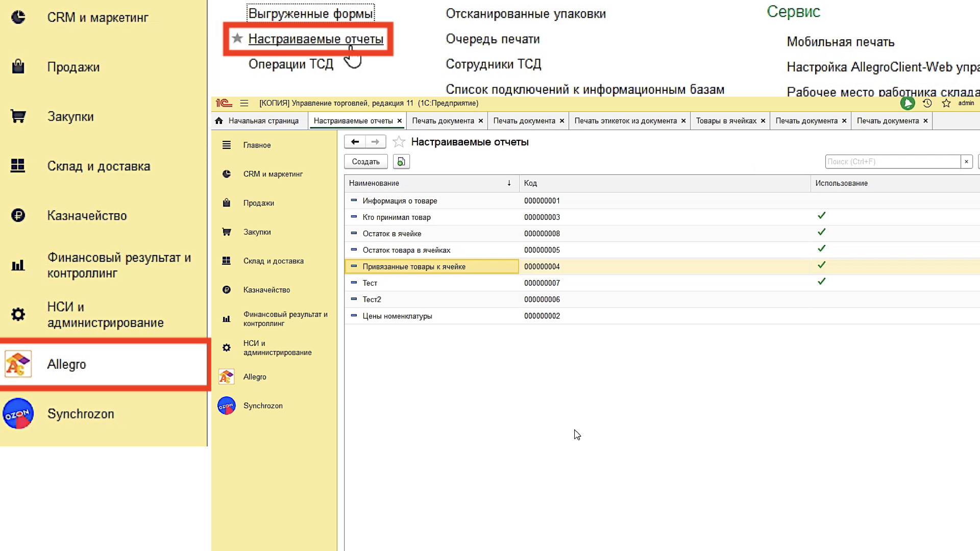Sort by the Наименование column header

point(431,183)
